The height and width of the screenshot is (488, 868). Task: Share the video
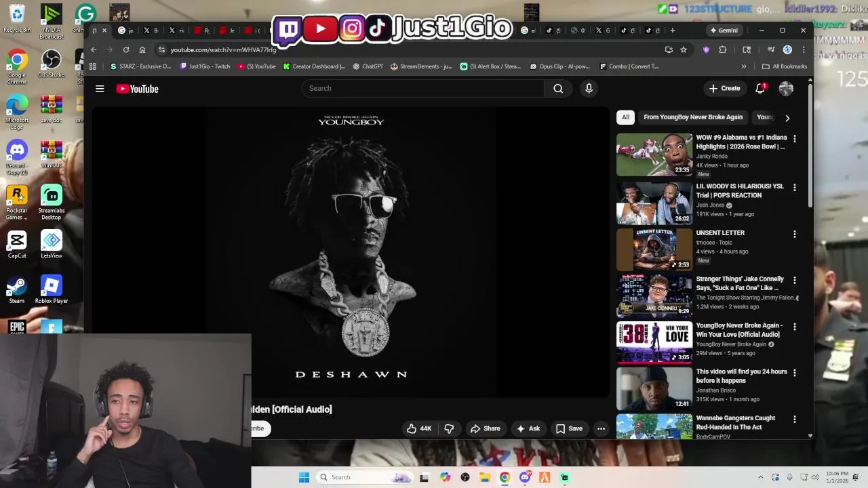click(x=486, y=428)
